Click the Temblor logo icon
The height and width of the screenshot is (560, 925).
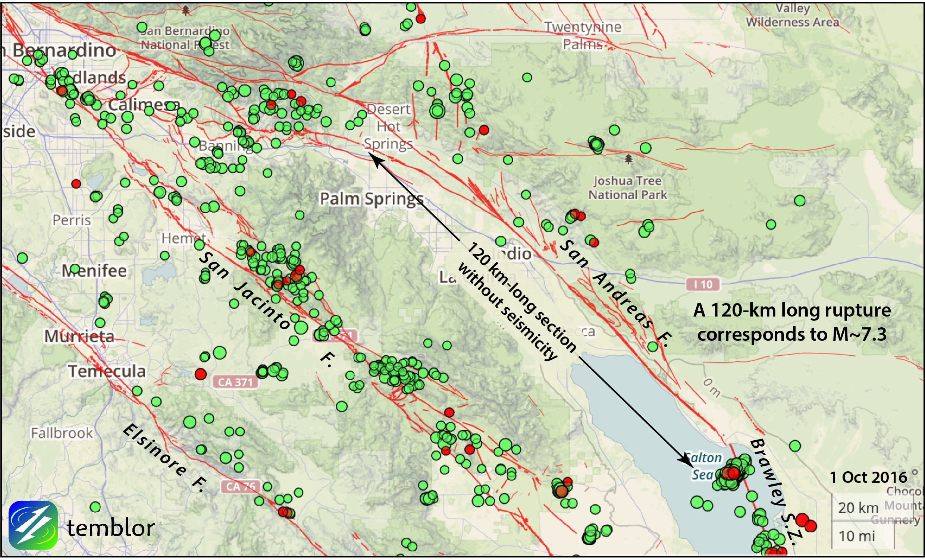click(33, 525)
